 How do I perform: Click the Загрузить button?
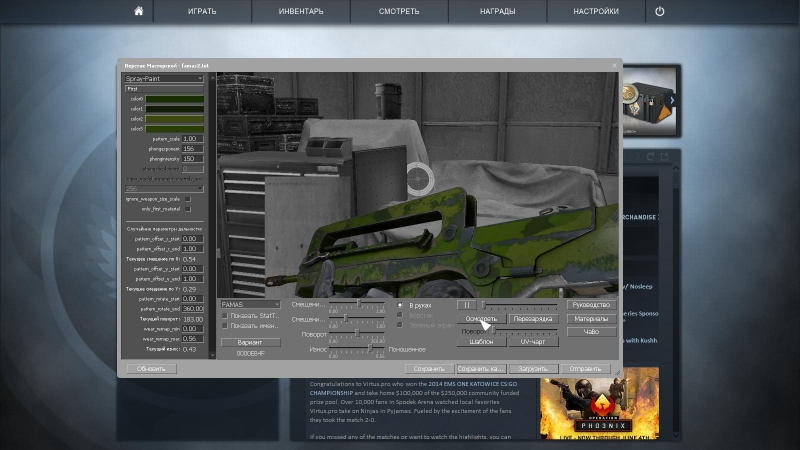pos(533,368)
